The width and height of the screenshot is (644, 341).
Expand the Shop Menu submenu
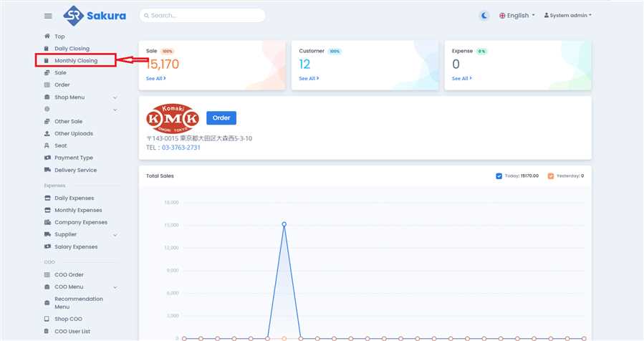[115, 97]
